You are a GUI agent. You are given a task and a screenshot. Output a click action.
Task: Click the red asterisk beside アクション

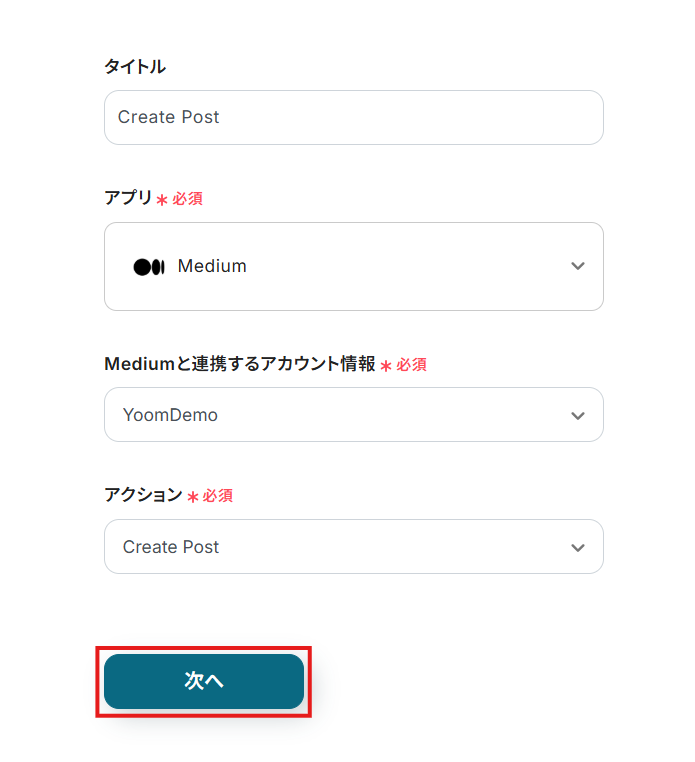[x=193, y=497]
